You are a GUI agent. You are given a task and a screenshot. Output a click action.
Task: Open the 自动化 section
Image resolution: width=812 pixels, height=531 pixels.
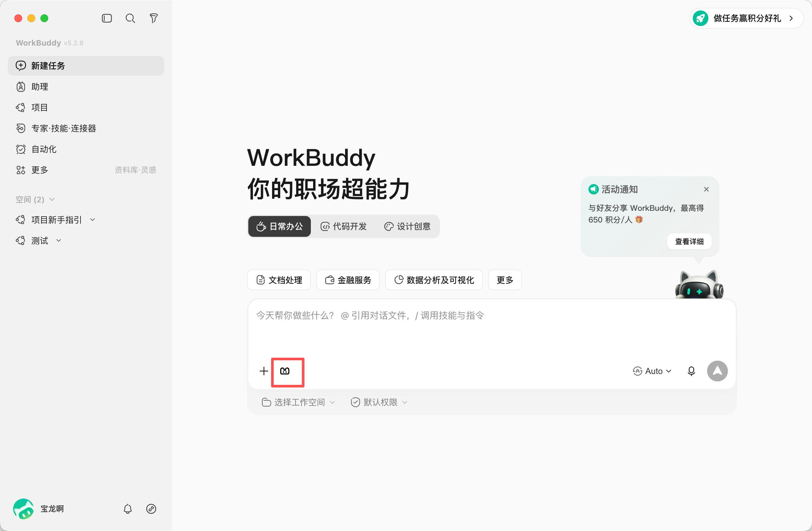tap(86, 149)
